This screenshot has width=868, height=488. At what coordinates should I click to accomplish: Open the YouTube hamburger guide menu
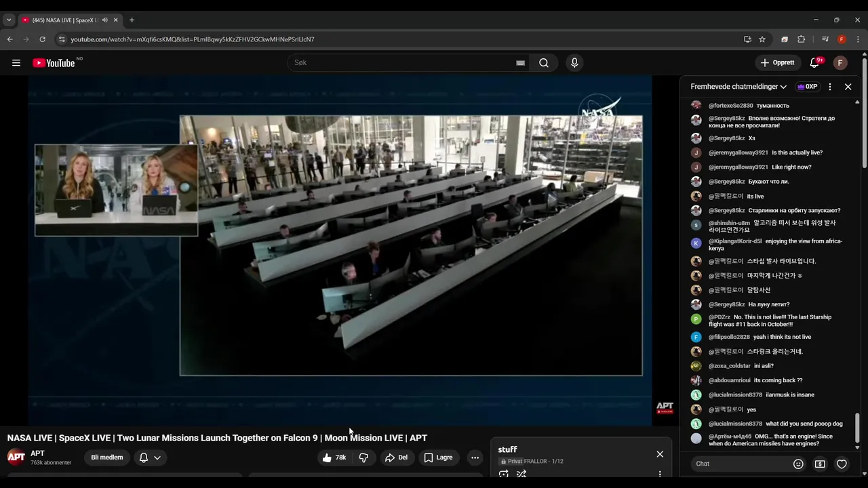pyautogui.click(x=16, y=63)
